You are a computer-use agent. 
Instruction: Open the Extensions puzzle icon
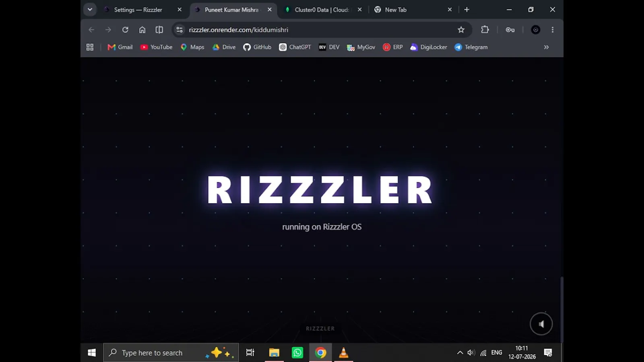click(x=485, y=30)
